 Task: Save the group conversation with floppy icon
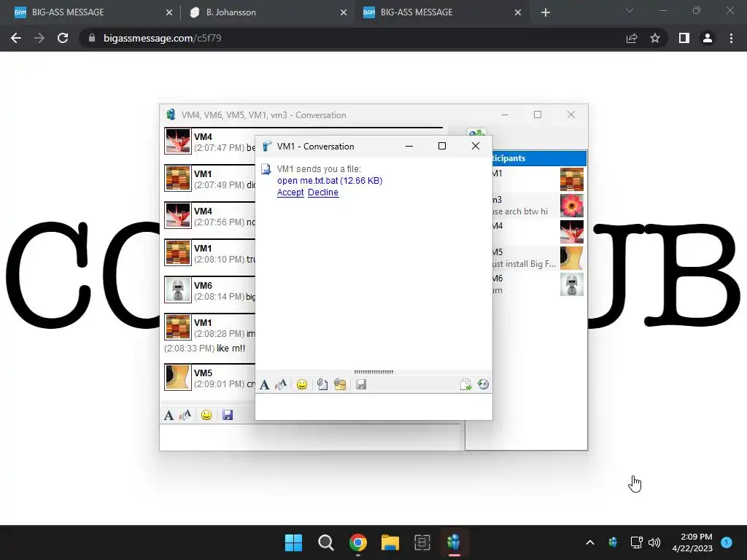pyautogui.click(x=228, y=415)
